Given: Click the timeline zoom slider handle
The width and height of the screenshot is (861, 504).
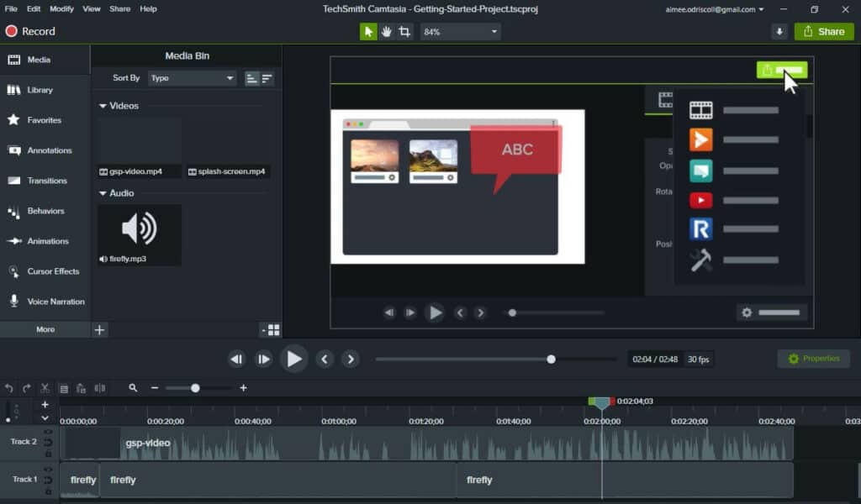Looking at the screenshot, I should [195, 388].
